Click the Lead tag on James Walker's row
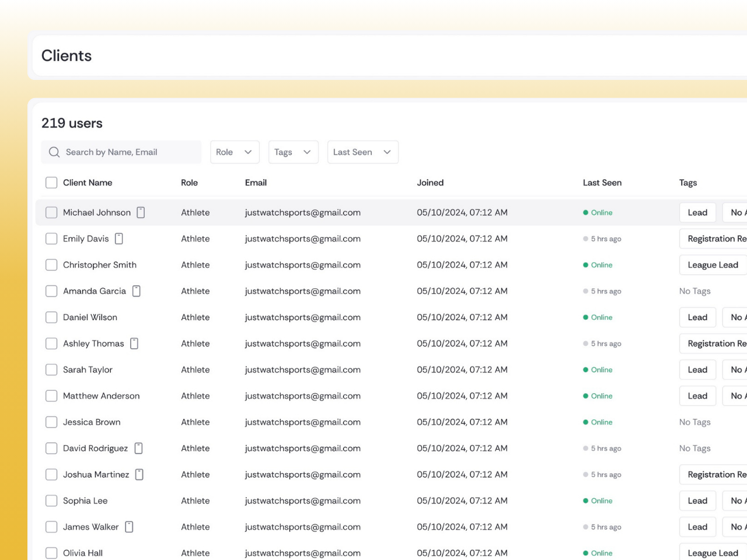The width and height of the screenshot is (747, 560). (697, 527)
